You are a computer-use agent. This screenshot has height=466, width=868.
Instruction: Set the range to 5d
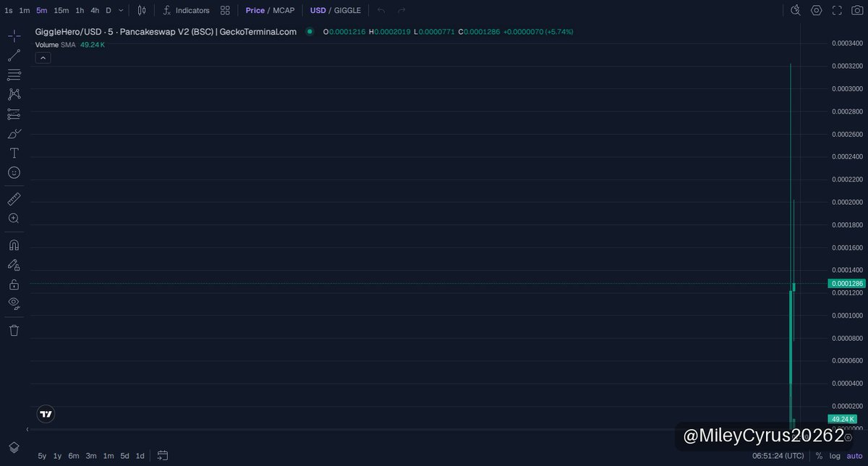point(125,456)
